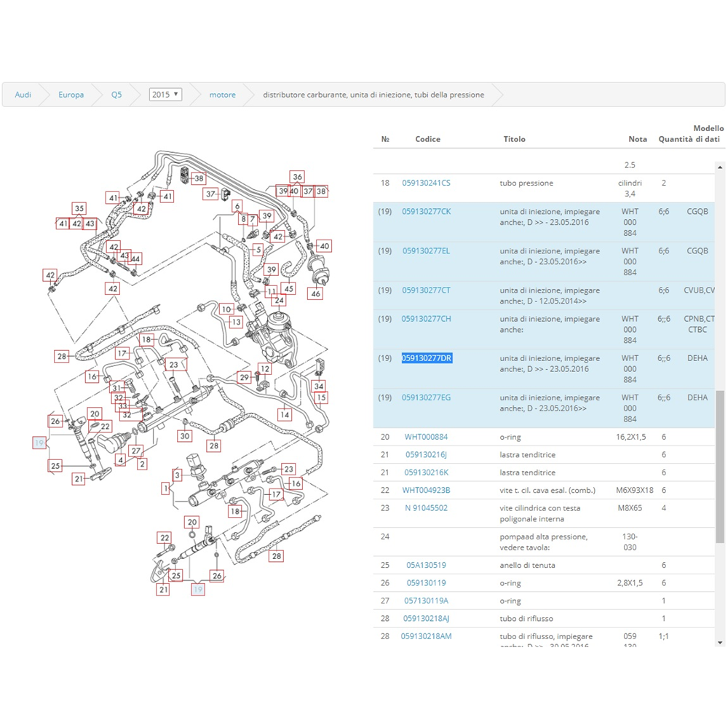
Task: Click 'pompaad alta pressione, vedere tavola:' text
Action: 543,542
